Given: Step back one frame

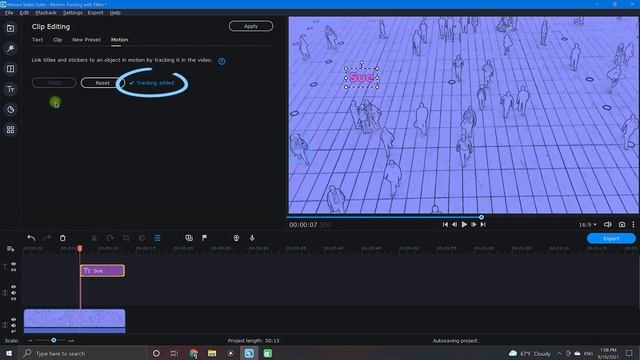Looking at the screenshot, I should (454, 224).
